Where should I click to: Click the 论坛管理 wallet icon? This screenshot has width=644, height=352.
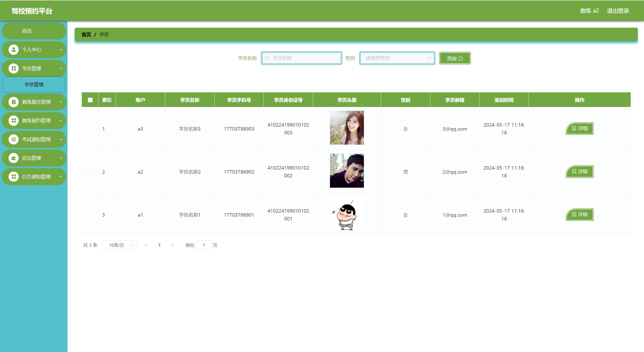click(14, 158)
